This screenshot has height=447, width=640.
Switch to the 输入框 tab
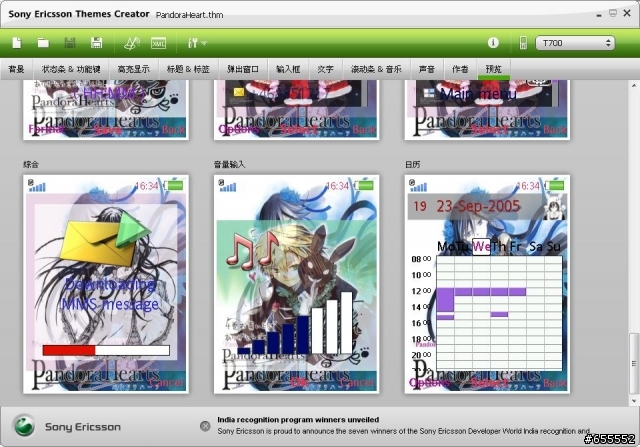[x=288, y=69]
